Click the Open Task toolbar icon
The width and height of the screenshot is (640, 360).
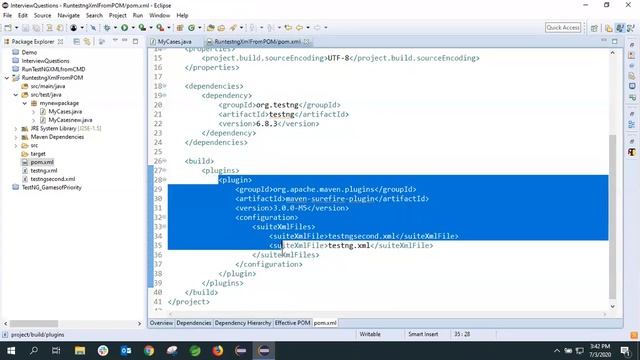click(221, 28)
